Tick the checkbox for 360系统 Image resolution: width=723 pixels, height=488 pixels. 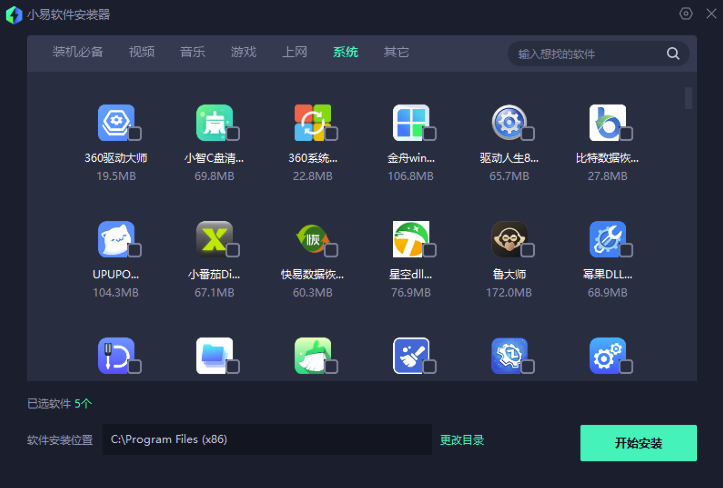point(331,134)
